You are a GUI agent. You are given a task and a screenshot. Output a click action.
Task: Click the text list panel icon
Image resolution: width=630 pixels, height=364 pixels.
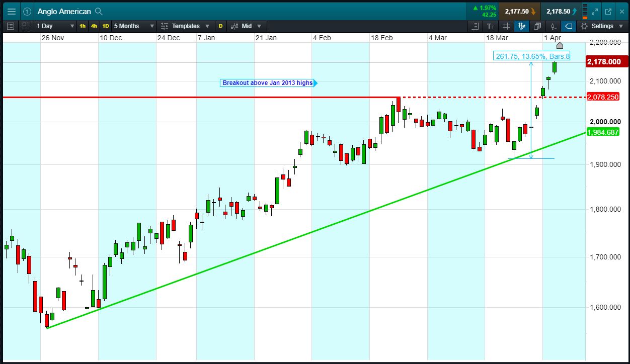coord(476,26)
